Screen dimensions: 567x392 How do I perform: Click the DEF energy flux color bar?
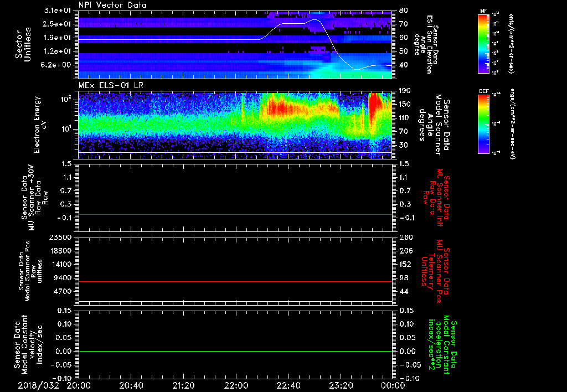pyautogui.click(x=483, y=124)
